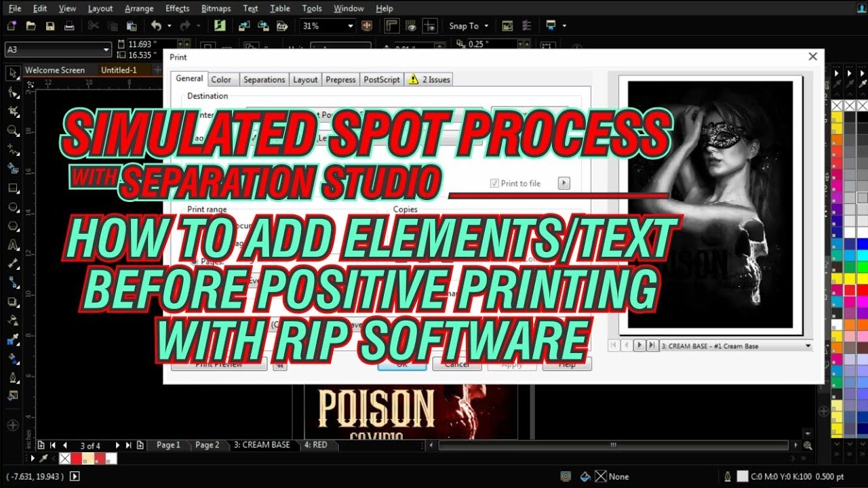Add new document tab with plus button
The width and height of the screenshot is (868, 488).
157,70
